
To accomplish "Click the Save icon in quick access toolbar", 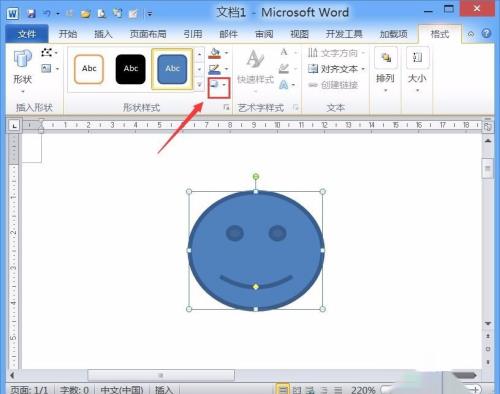I will 31,14.
